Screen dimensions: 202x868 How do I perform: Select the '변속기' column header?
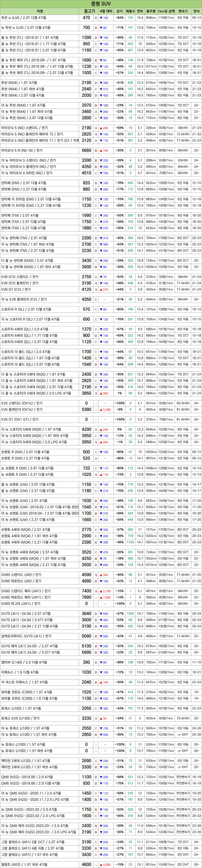[183, 11]
